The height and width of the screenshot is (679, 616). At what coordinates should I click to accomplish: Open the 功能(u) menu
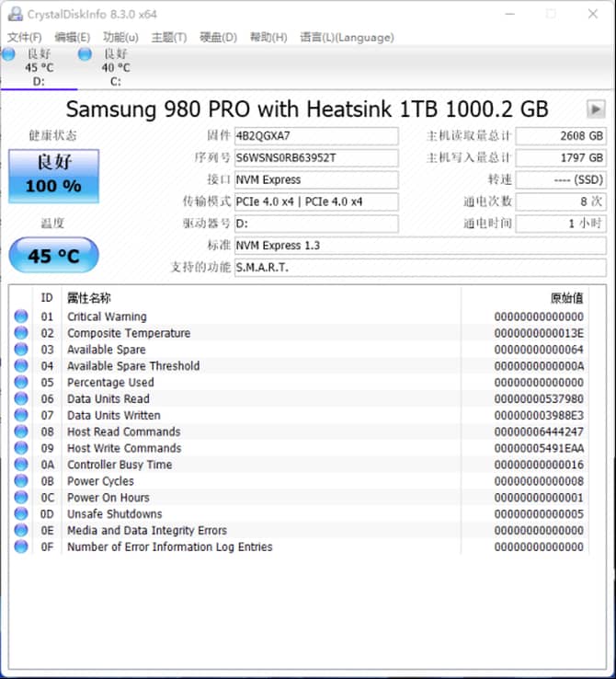(120, 38)
